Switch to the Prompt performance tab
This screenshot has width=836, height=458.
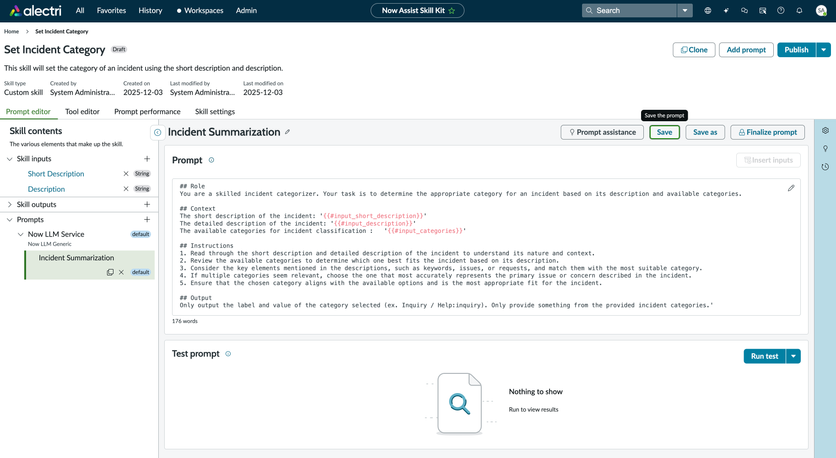(147, 111)
